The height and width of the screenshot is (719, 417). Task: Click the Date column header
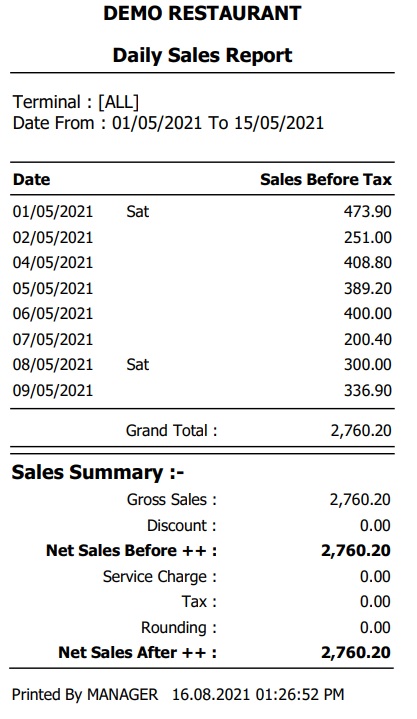[32, 179]
